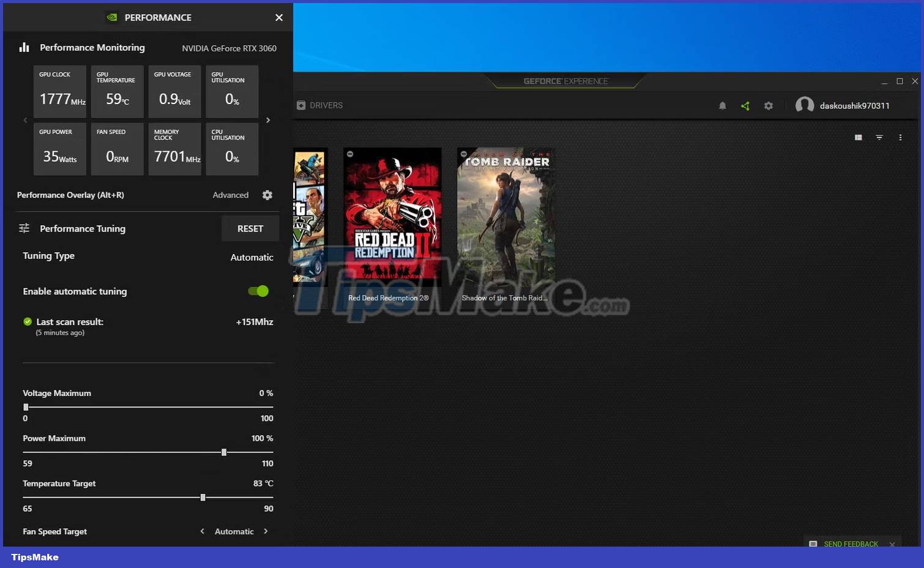The height and width of the screenshot is (568, 924).
Task: Click the minus badge on Red Dead cover
Action: [350, 154]
